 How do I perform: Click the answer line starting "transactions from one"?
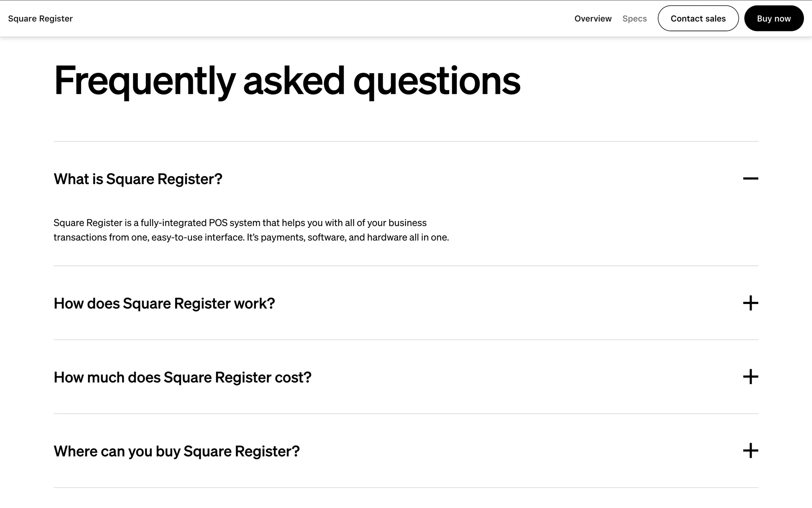coord(251,237)
